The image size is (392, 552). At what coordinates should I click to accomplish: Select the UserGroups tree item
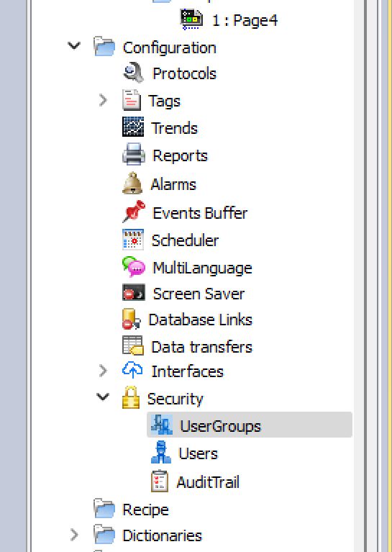(250, 425)
